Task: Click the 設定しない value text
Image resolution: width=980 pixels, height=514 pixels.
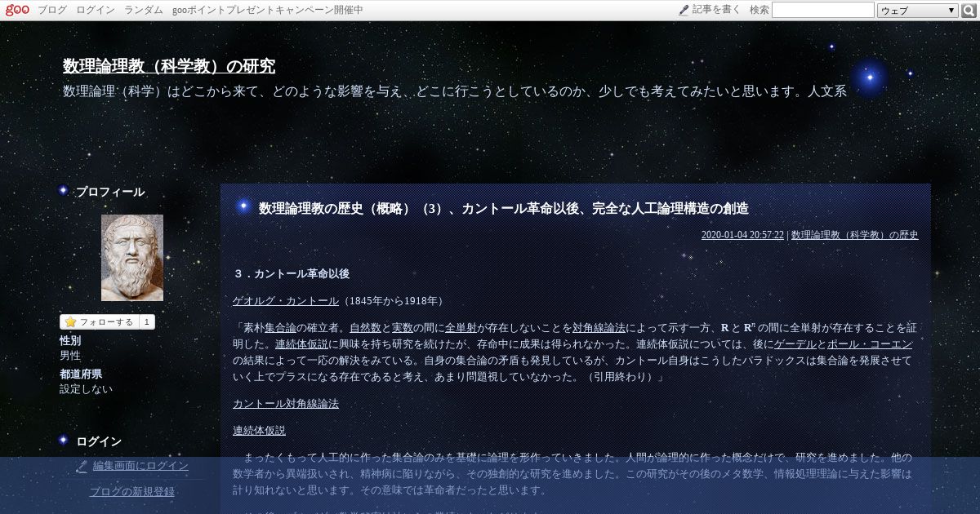Action: 86,389
